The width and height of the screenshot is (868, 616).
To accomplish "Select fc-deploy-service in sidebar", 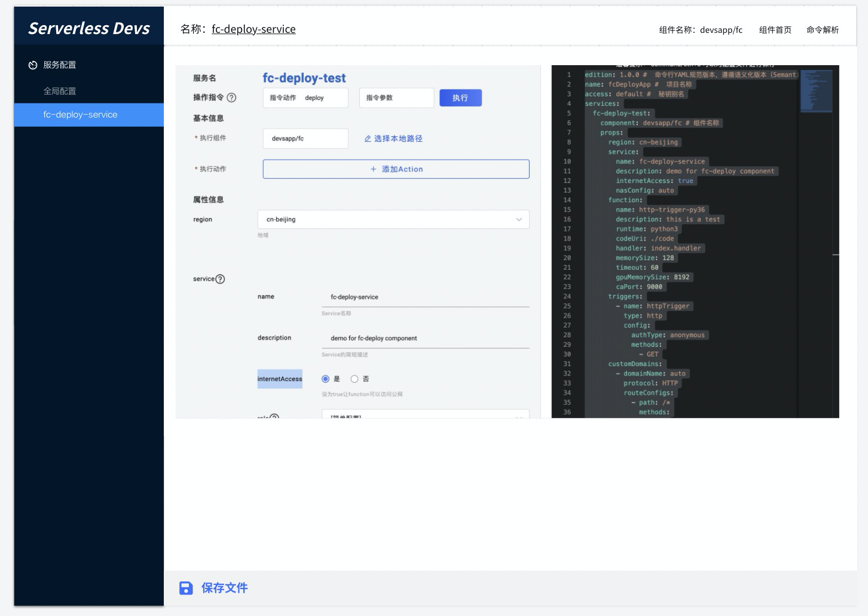I will [x=89, y=115].
